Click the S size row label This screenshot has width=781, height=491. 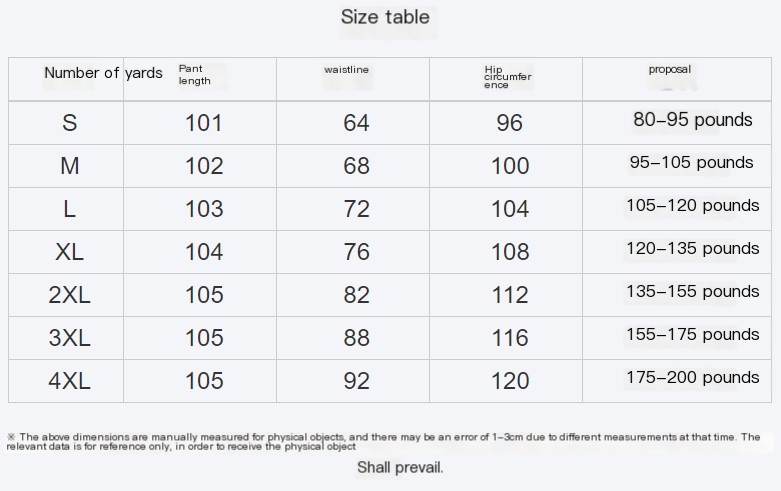(69, 123)
